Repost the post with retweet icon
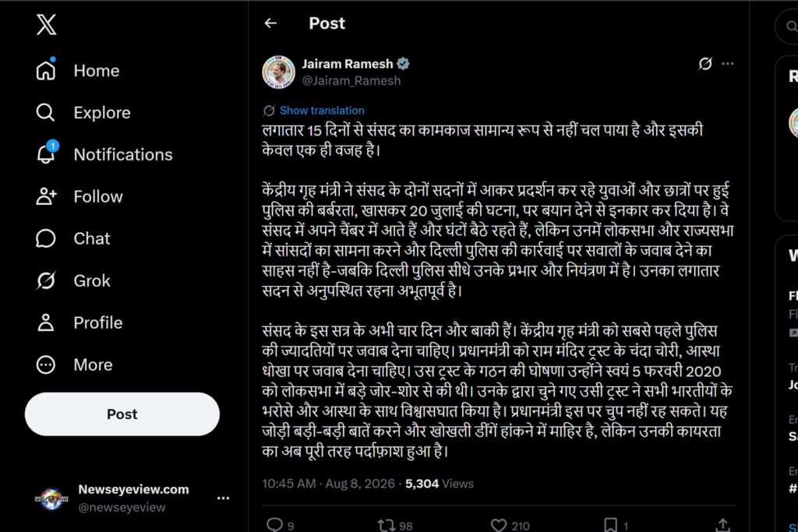798x532 pixels. click(386, 525)
